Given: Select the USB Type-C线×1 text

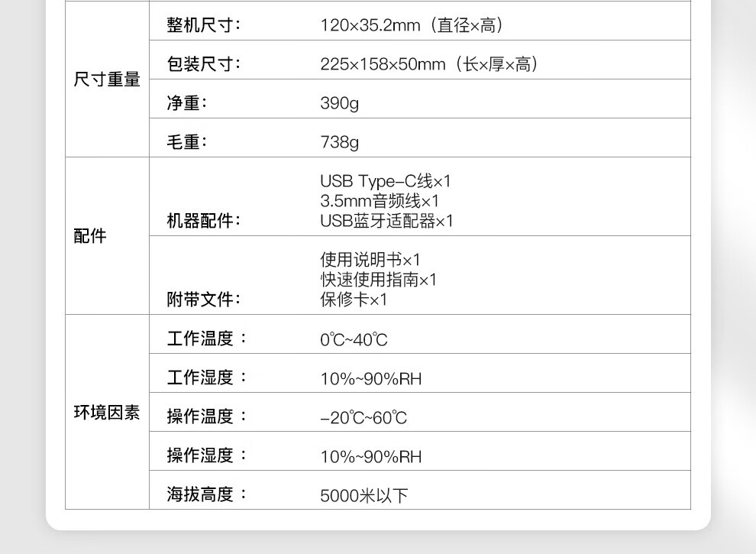Looking at the screenshot, I should [x=386, y=182].
